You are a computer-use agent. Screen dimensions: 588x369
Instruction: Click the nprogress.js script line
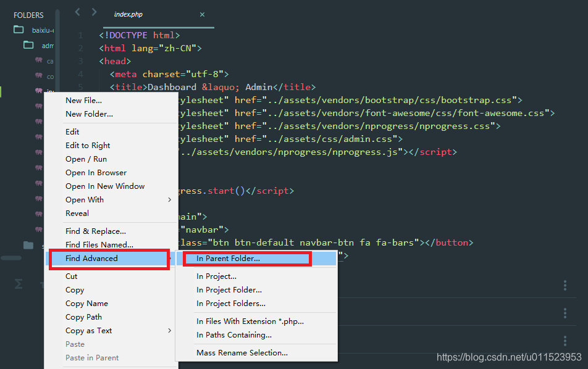tap(317, 152)
